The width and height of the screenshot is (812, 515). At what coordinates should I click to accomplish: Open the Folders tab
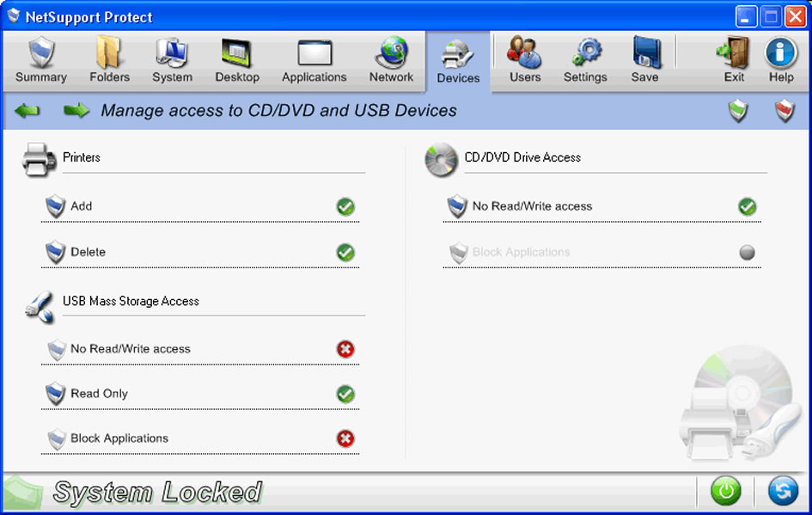click(109, 61)
